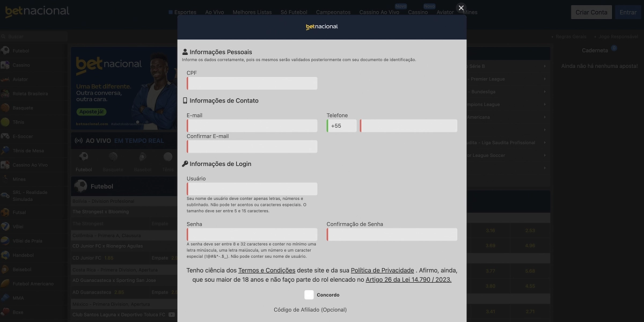This screenshot has width=644, height=322.
Task: Select the Confirmar E-mail field
Action: pyautogui.click(x=252, y=147)
